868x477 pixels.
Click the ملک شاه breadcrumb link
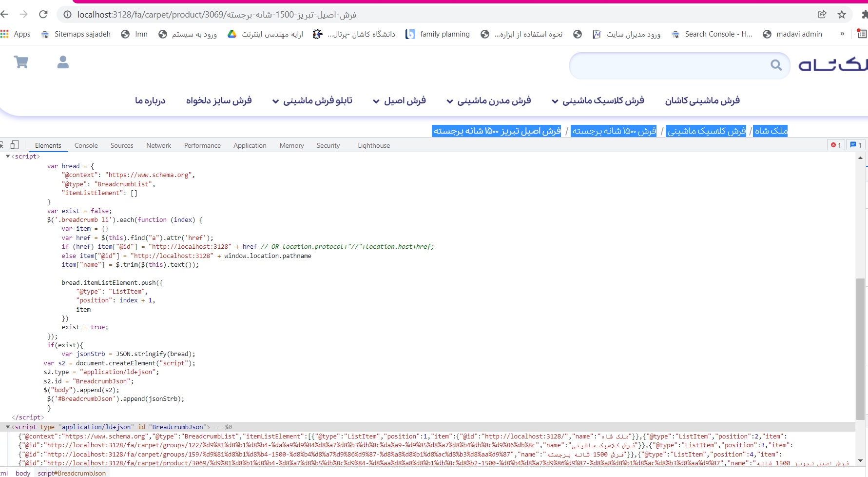(x=771, y=131)
